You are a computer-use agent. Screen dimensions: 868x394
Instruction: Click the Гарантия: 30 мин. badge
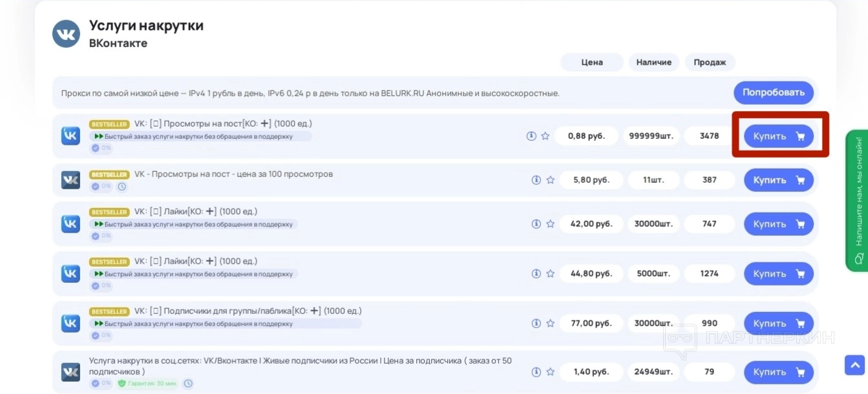[147, 384]
